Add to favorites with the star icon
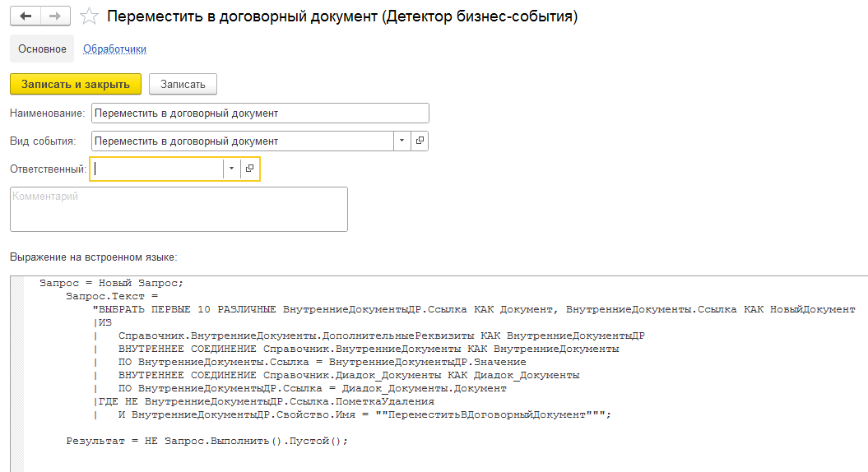The height and width of the screenshot is (472, 868). [89, 16]
